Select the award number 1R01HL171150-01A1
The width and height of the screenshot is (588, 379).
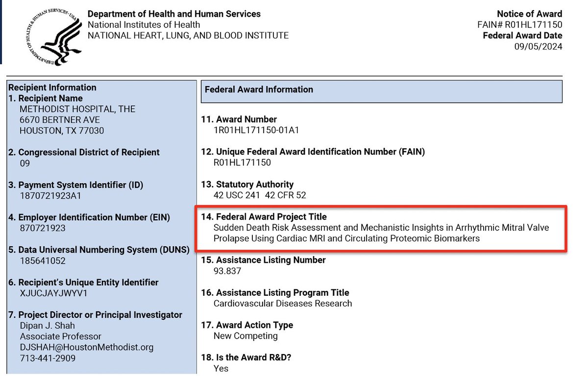pos(256,130)
